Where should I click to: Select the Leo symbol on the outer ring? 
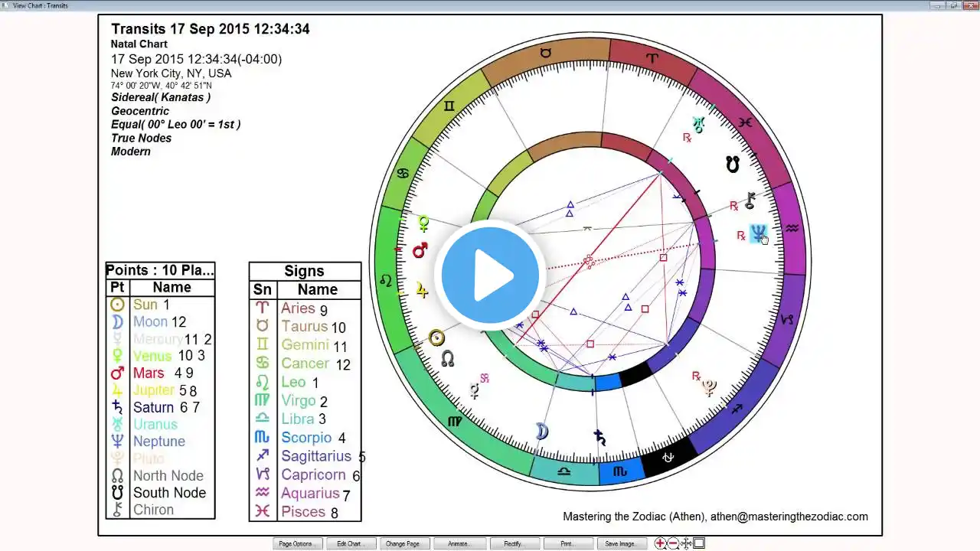tap(387, 281)
